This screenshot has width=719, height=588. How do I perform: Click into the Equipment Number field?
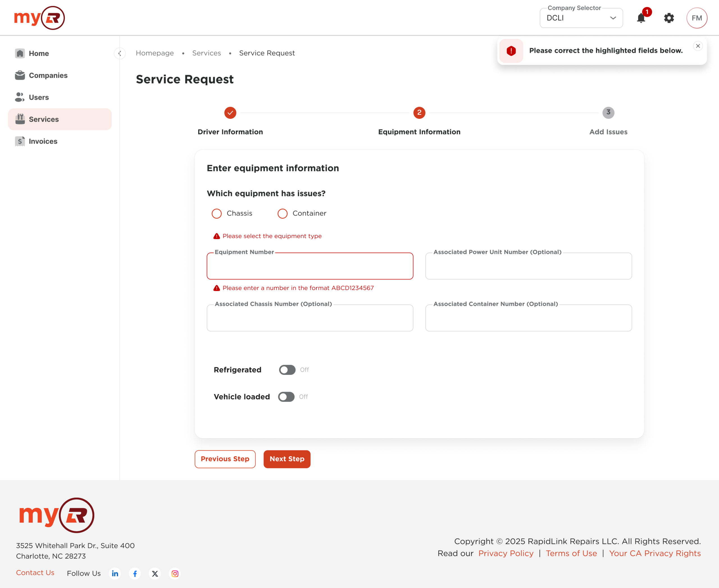click(310, 266)
